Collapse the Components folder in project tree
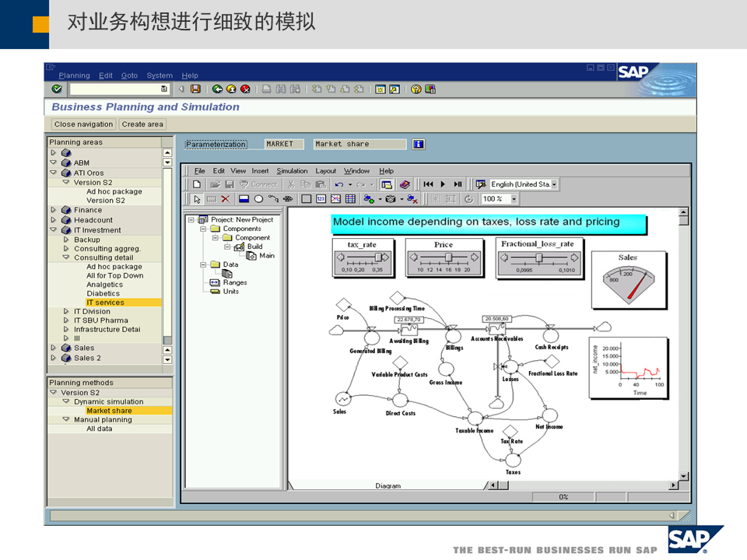The height and width of the screenshot is (560, 747). coord(203,229)
